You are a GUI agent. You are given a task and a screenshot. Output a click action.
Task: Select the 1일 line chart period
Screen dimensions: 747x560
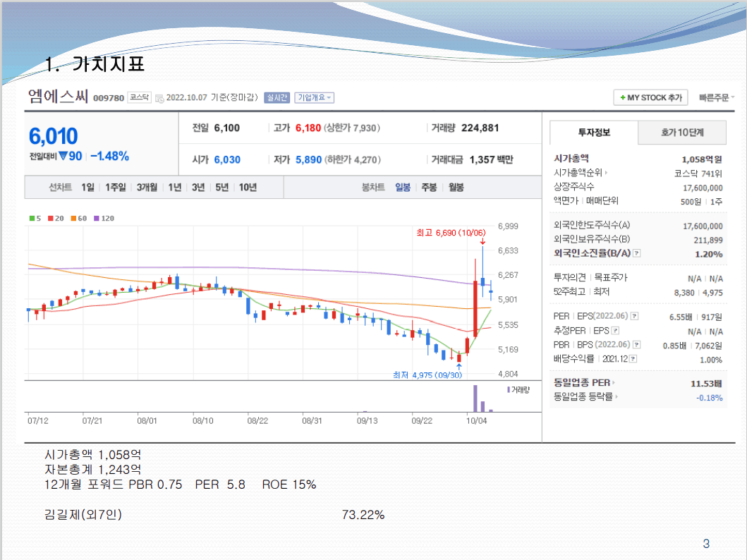(x=87, y=188)
